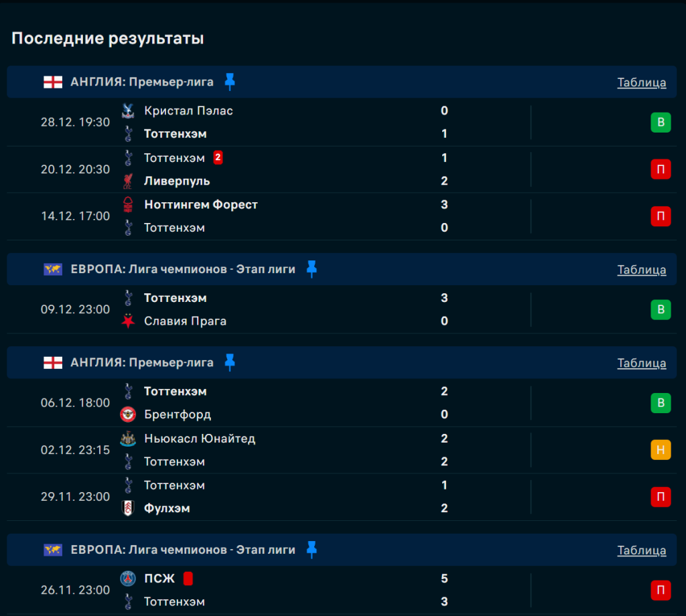Click orange Н draw badge for Newcastle match
The width and height of the screenshot is (686, 616).
coord(661,450)
